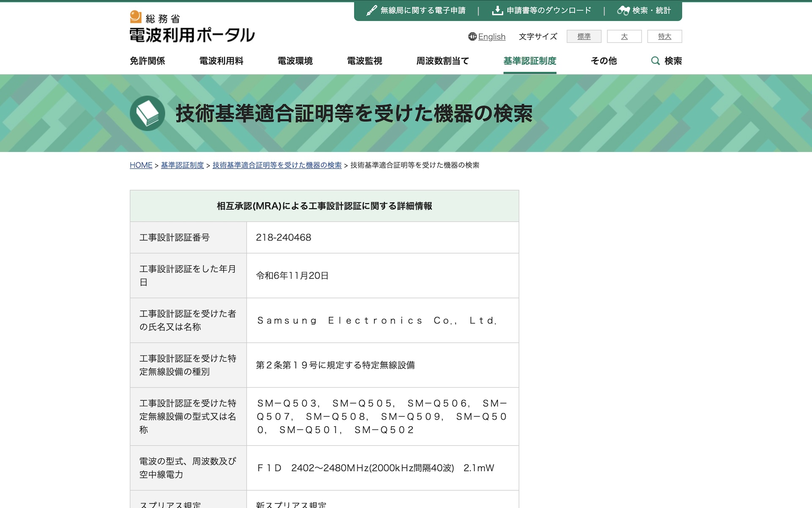Click the pen icon for 無線局に関する電子申請
This screenshot has width=812, height=508.
tap(371, 11)
